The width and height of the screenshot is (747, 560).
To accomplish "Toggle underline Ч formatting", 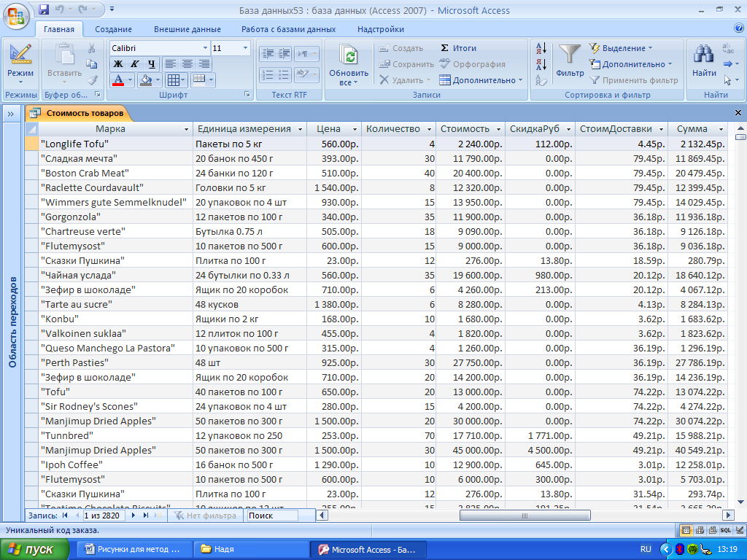I will coord(152,64).
